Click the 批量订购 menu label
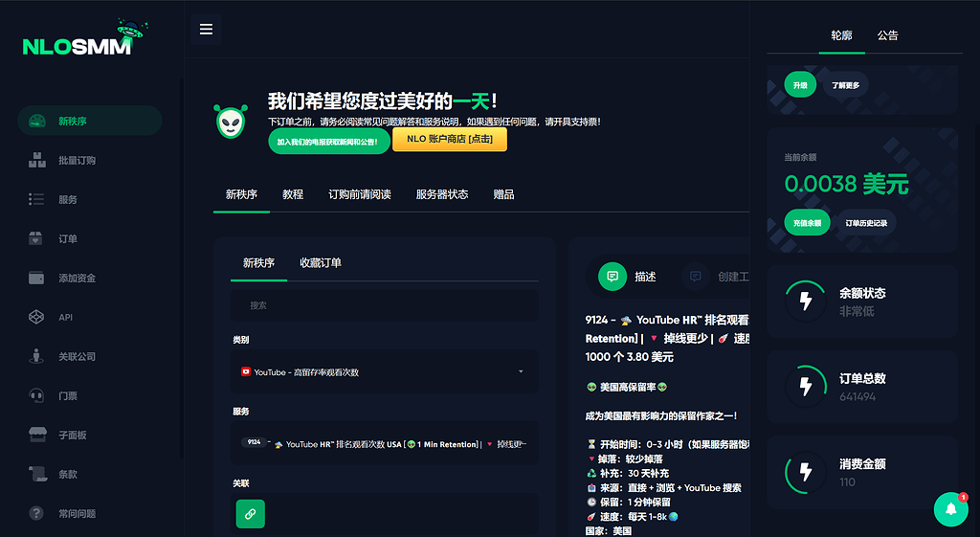The width and height of the screenshot is (980, 537). (77, 161)
